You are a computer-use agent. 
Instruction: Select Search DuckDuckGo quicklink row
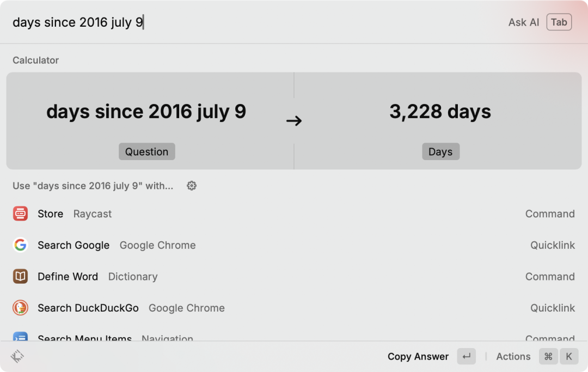point(294,308)
